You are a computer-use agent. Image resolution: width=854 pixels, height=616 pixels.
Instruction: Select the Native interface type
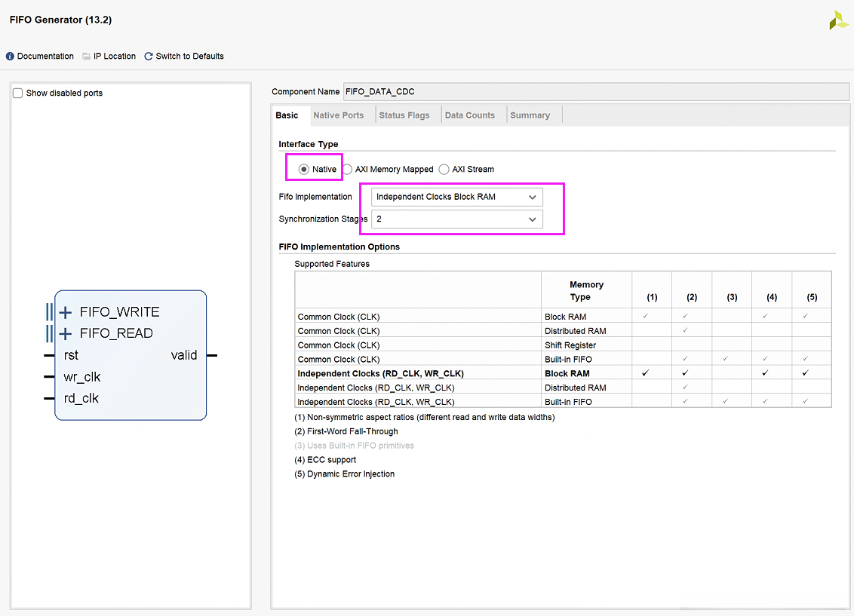[304, 170]
